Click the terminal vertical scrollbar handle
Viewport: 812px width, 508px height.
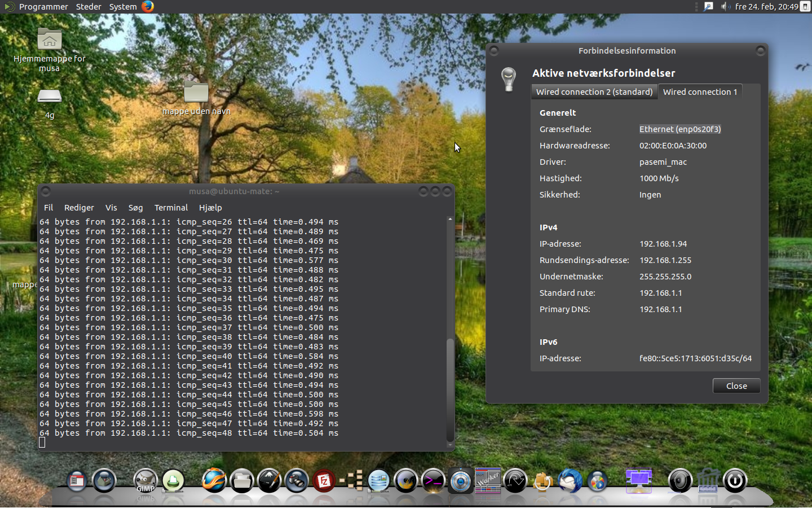pos(450,389)
